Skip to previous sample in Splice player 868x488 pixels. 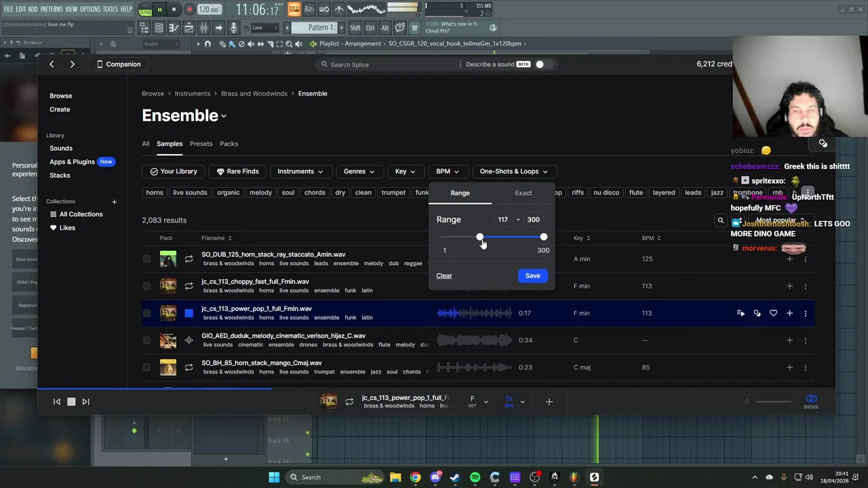coord(57,402)
